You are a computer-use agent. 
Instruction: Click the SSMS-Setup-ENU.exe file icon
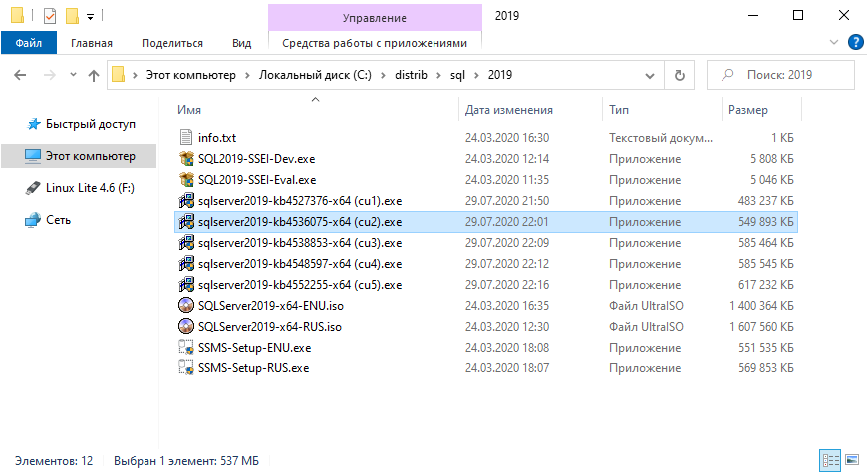pyautogui.click(x=186, y=348)
